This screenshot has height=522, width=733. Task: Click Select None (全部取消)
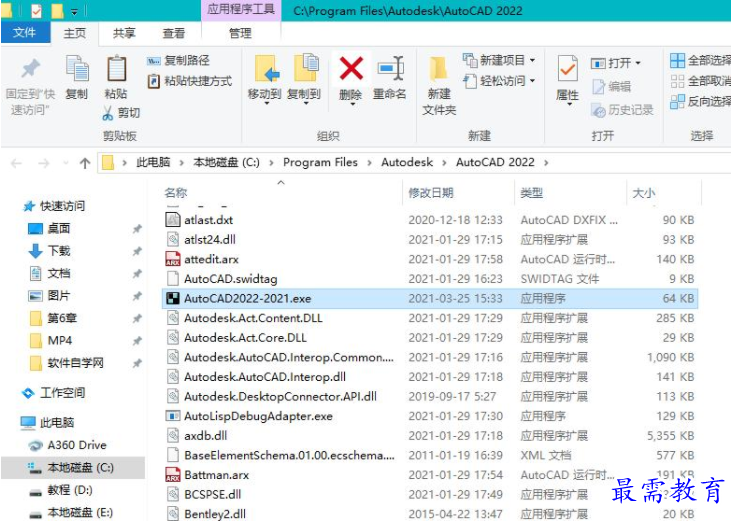[700, 81]
